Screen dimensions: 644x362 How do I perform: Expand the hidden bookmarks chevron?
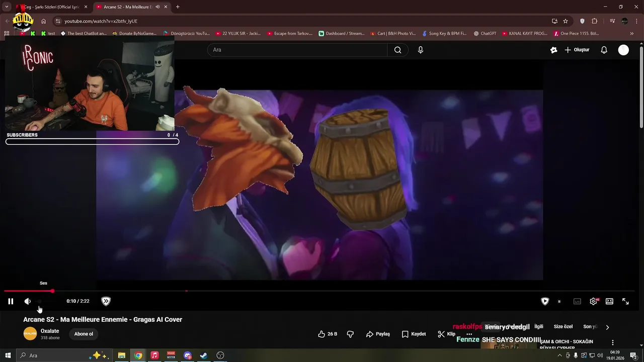[632, 34]
